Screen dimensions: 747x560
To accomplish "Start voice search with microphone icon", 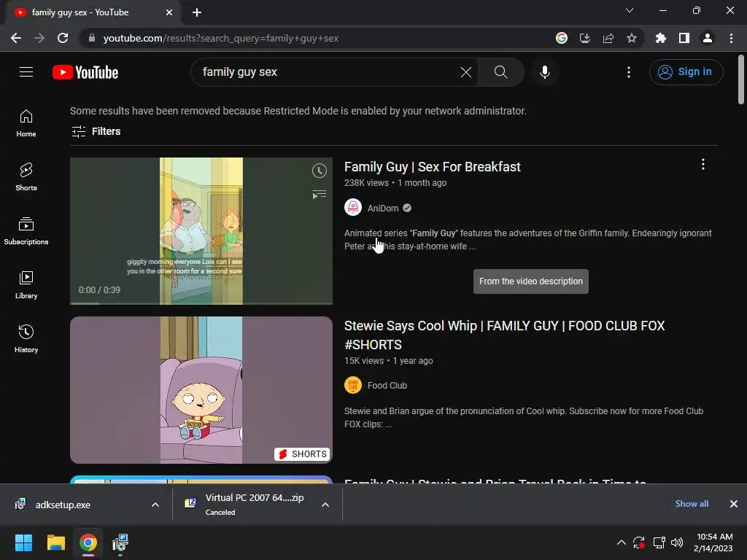I will click(544, 72).
